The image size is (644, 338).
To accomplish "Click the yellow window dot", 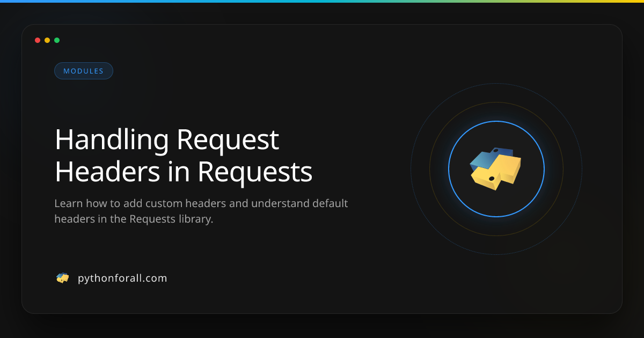I will click(x=47, y=40).
